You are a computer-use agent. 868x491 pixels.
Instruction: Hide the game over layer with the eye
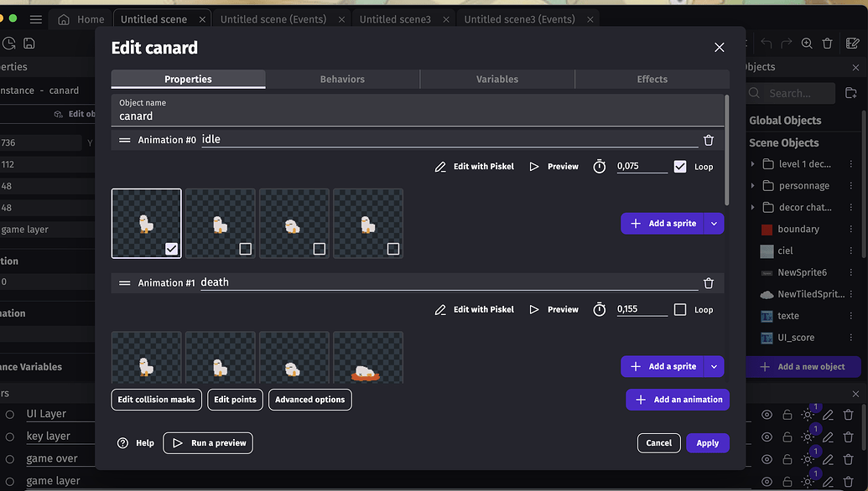pyautogui.click(x=767, y=459)
